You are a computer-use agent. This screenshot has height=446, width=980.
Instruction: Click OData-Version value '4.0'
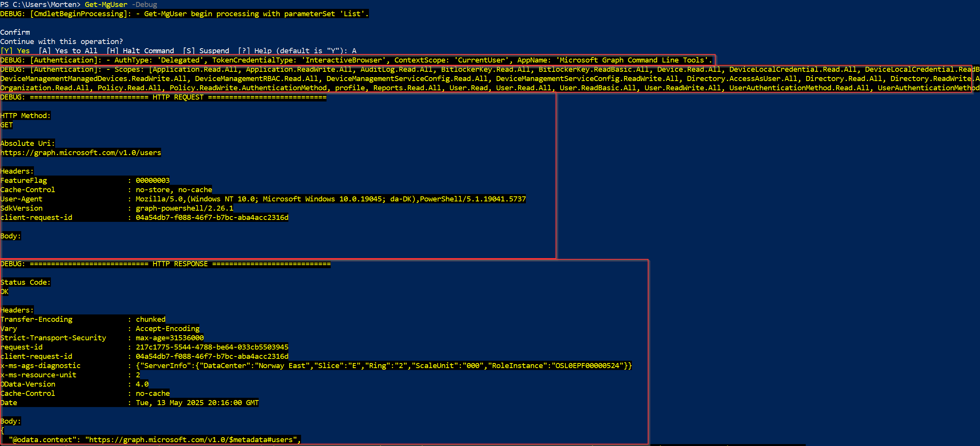click(x=142, y=384)
